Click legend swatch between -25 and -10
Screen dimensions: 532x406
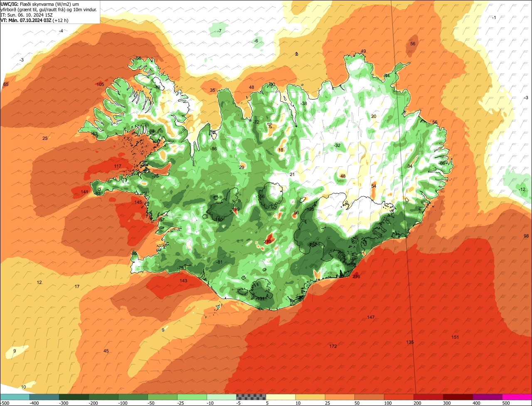coord(192,397)
